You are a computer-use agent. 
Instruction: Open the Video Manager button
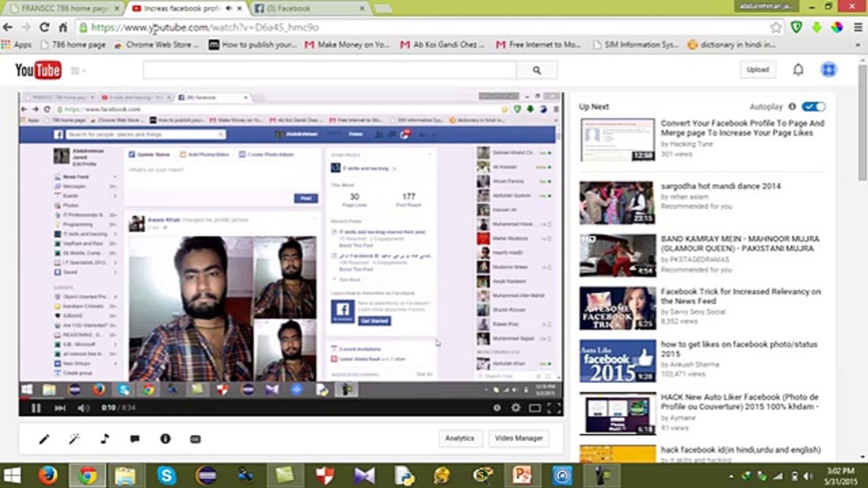[519, 438]
